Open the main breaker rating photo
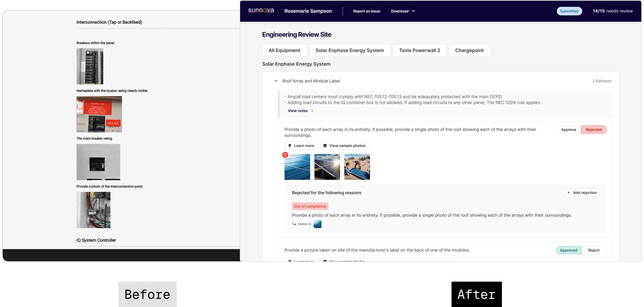 coord(98,162)
